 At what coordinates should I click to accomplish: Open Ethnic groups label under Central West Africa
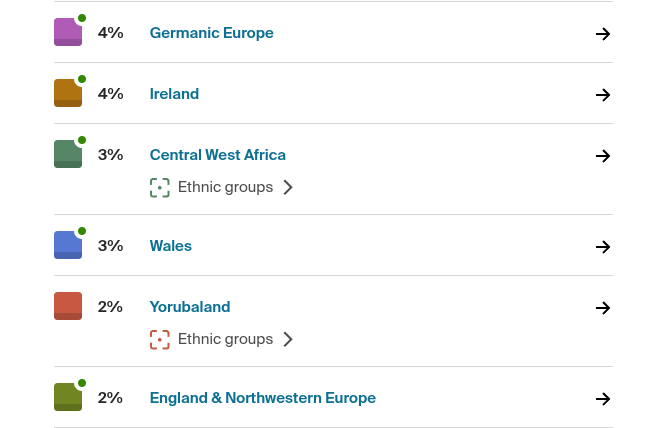[x=225, y=187]
